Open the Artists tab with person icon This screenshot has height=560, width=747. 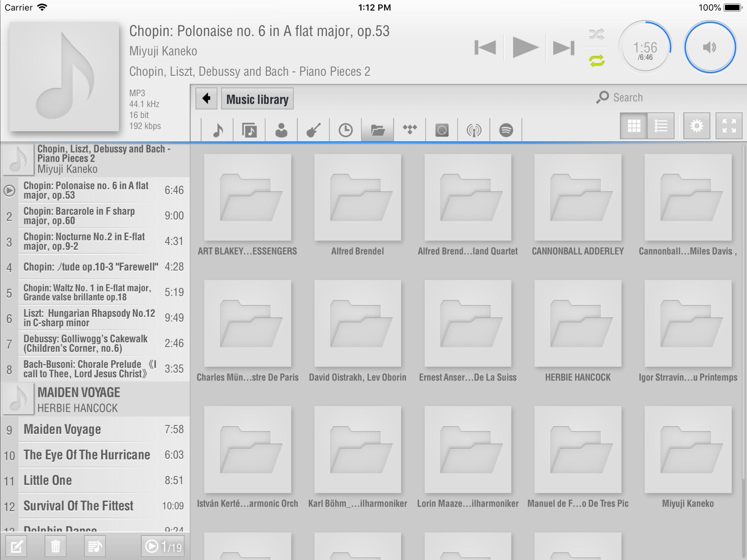coord(281,130)
